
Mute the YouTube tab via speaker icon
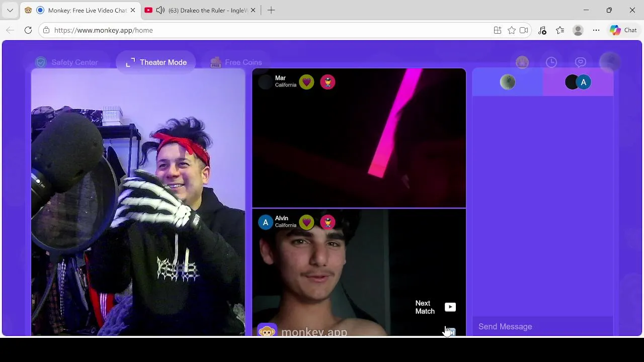click(x=160, y=10)
